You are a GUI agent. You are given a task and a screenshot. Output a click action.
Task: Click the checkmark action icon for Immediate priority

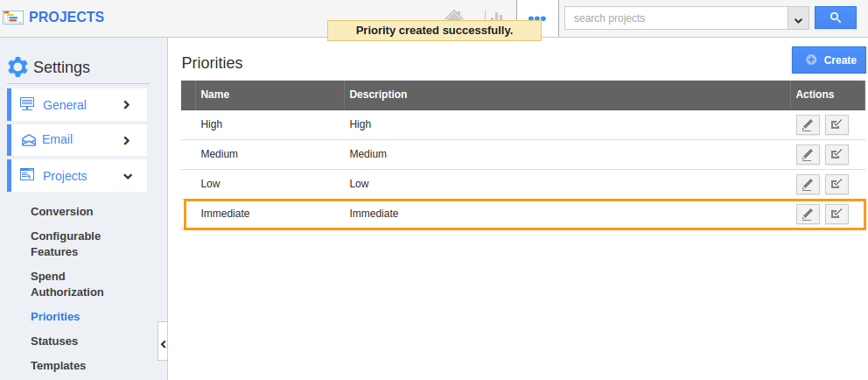point(836,214)
